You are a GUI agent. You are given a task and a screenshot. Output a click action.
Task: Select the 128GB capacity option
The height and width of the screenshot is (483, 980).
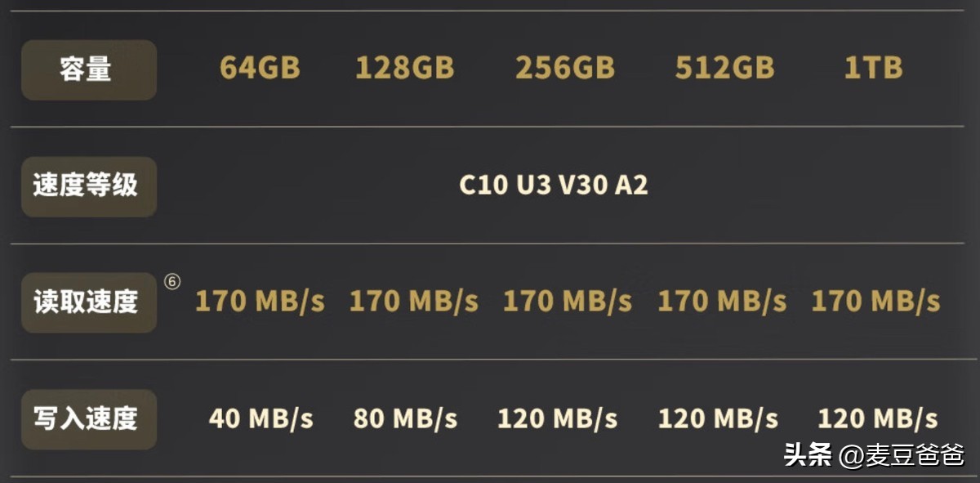pyautogui.click(x=405, y=69)
